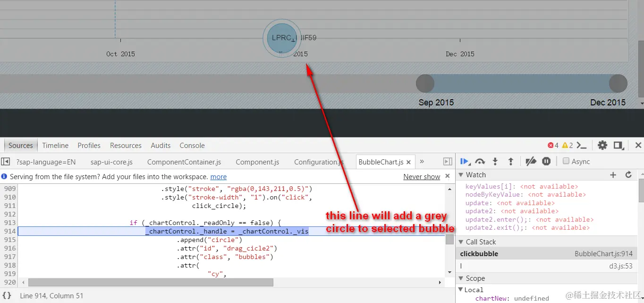Image resolution: width=644 pixels, height=303 pixels.
Task: Switch to sap-ui-core.js file tab
Action: 111,162
